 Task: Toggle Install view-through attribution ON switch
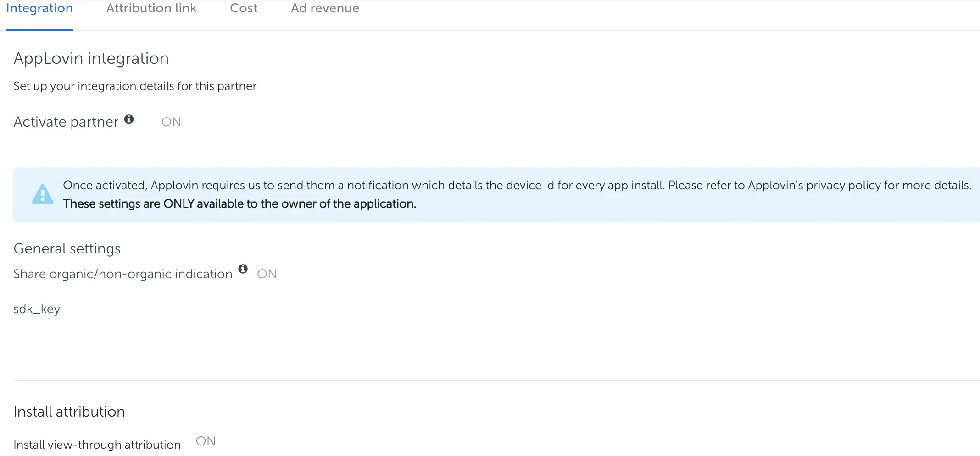(x=206, y=441)
